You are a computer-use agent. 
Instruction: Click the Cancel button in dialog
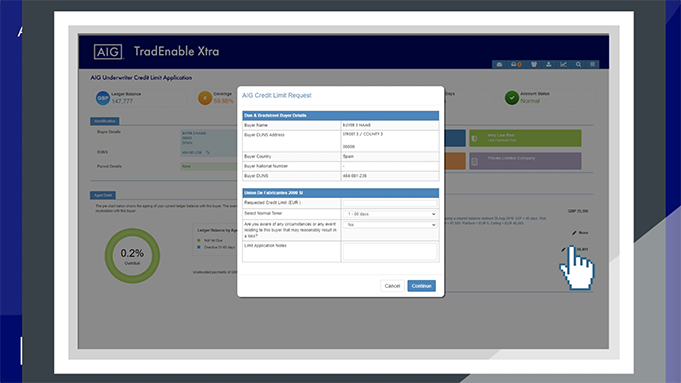click(392, 286)
